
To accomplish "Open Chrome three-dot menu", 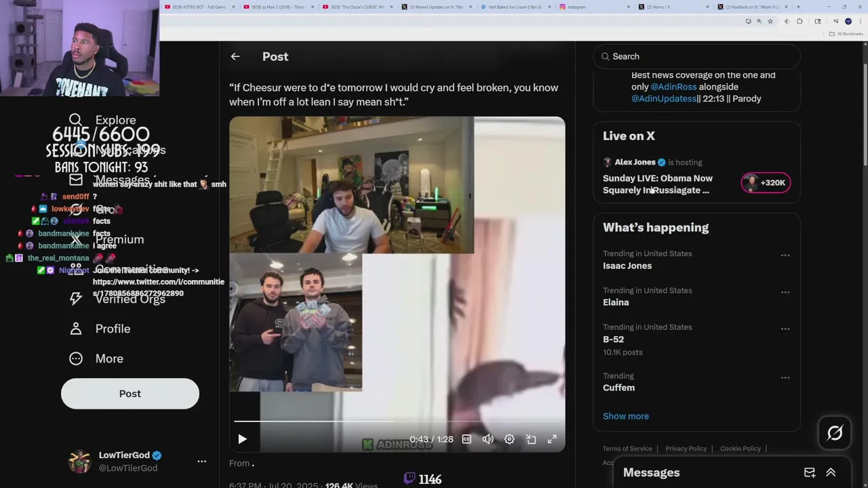I will coord(859,22).
